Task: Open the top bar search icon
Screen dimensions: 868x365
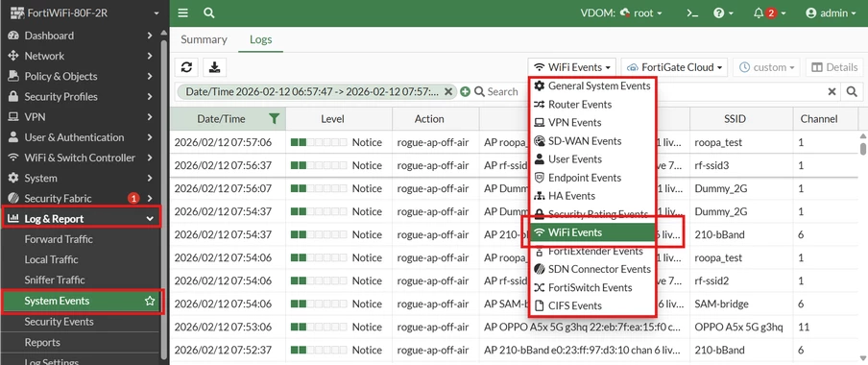Action: 208,12
